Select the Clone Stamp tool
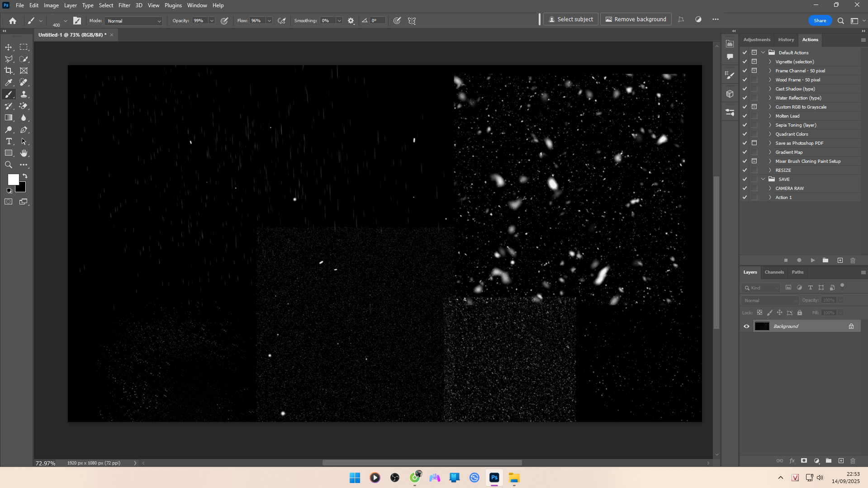Viewport: 868px width, 488px height. pos(24,94)
